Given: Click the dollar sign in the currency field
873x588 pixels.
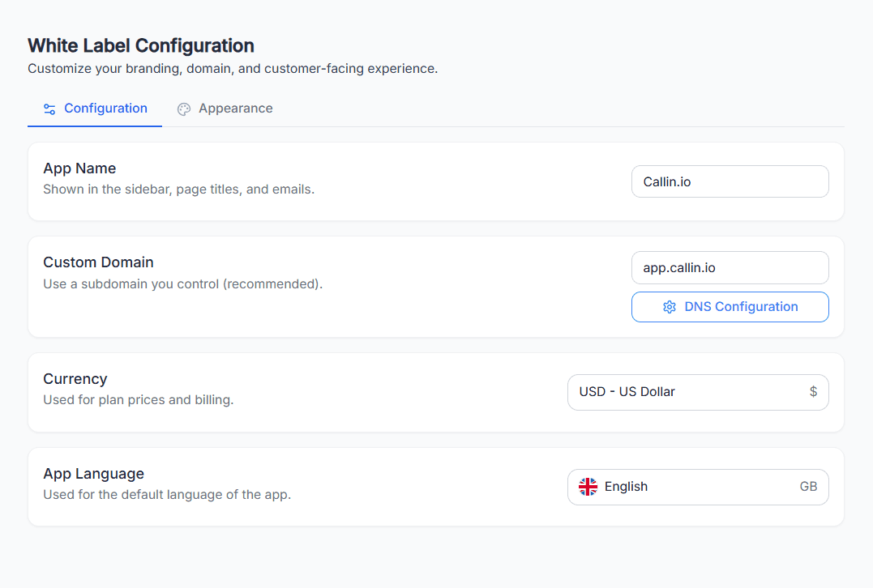Looking at the screenshot, I should click(813, 392).
